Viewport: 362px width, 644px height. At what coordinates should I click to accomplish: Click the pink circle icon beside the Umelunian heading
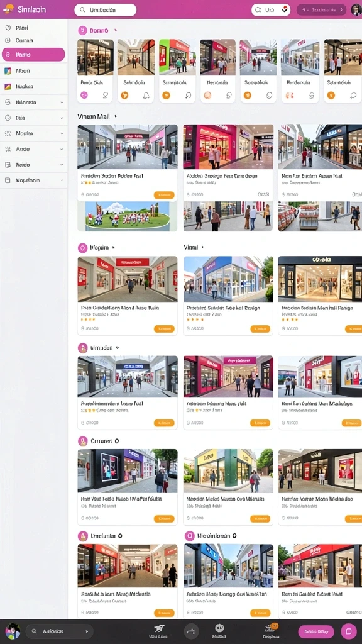pyautogui.click(x=82, y=536)
